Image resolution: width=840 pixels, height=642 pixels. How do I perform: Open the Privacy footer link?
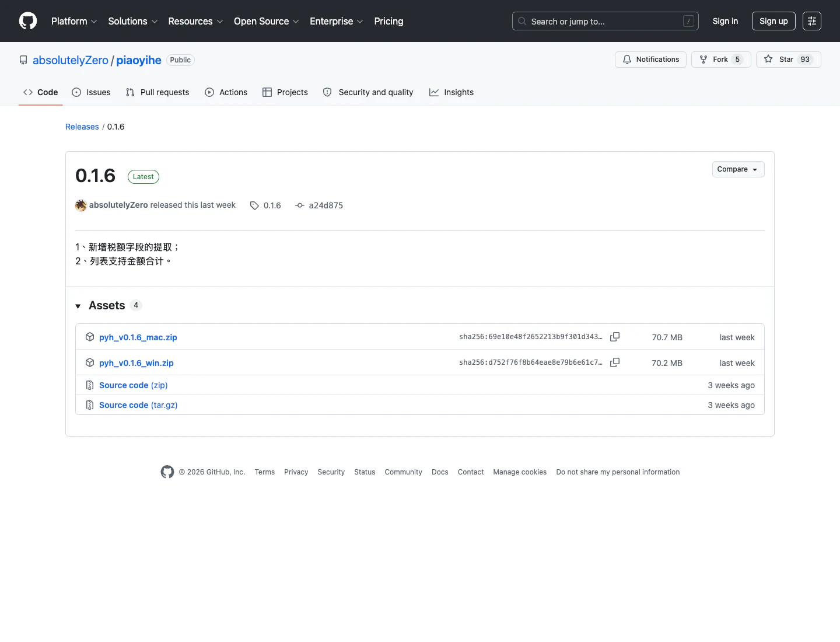tap(296, 472)
